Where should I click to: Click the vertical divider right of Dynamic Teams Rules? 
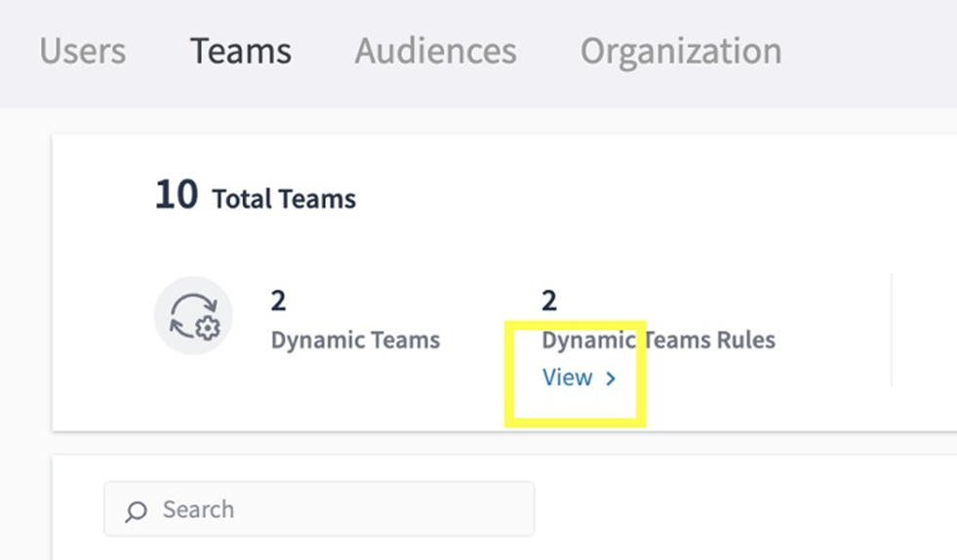pyautogui.click(x=892, y=330)
